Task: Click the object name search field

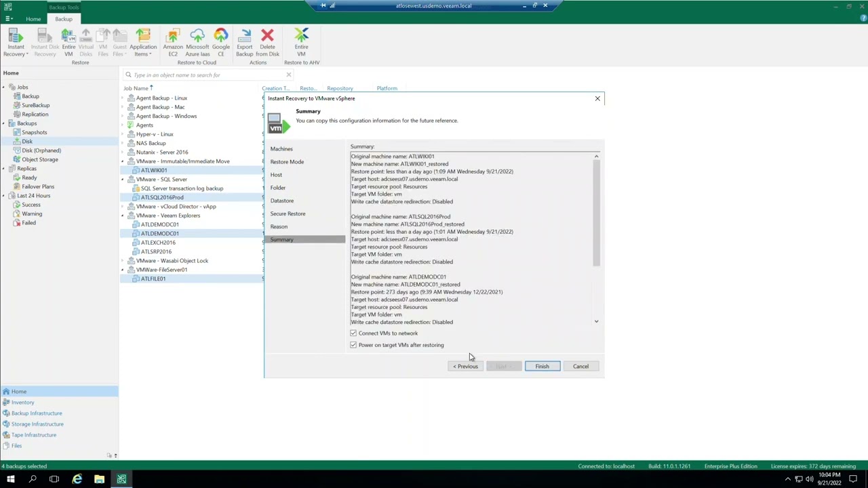Action: [207, 75]
